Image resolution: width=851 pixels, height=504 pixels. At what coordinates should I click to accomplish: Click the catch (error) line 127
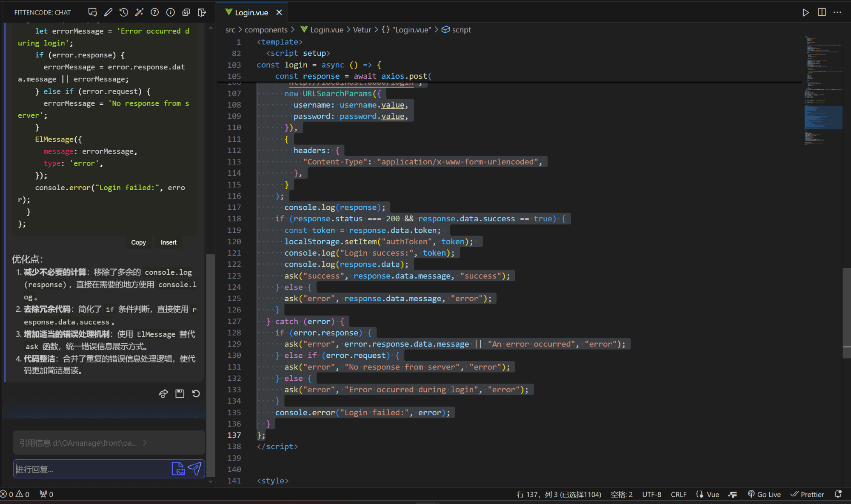click(305, 322)
